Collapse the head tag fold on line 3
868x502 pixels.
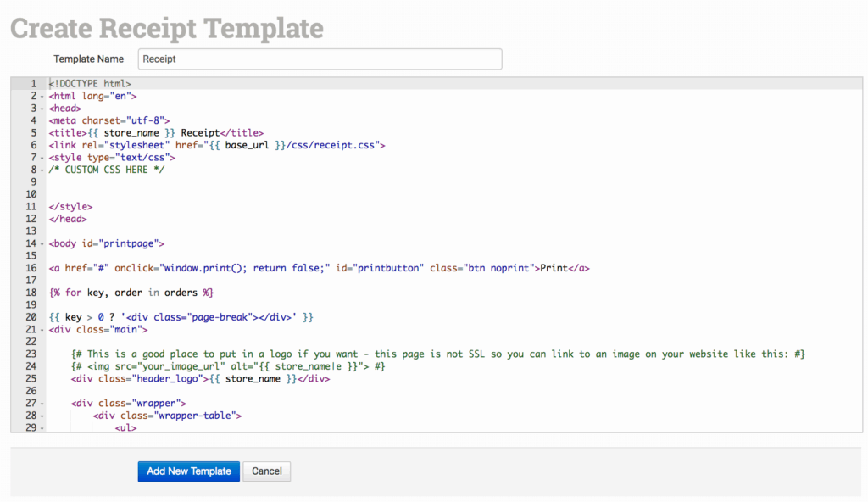[42, 109]
